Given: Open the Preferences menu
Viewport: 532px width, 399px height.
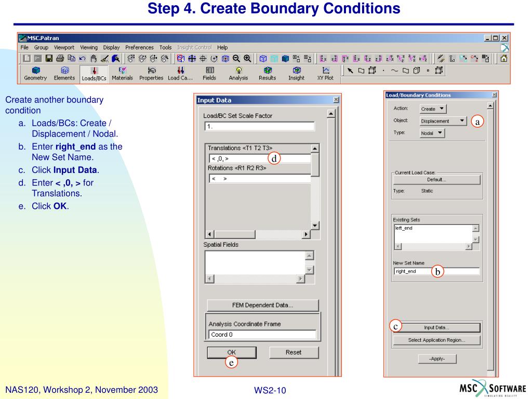Looking at the screenshot, I should tap(139, 47).
